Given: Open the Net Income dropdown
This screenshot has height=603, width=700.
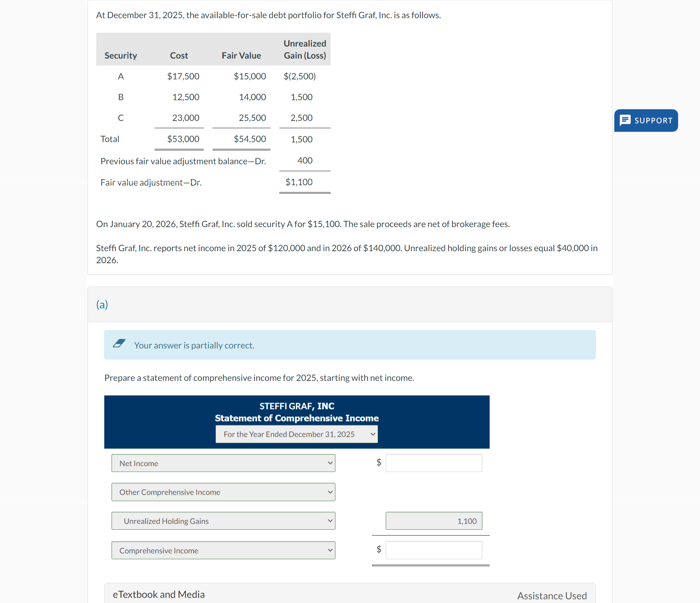Looking at the screenshot, I should point(223,463).
